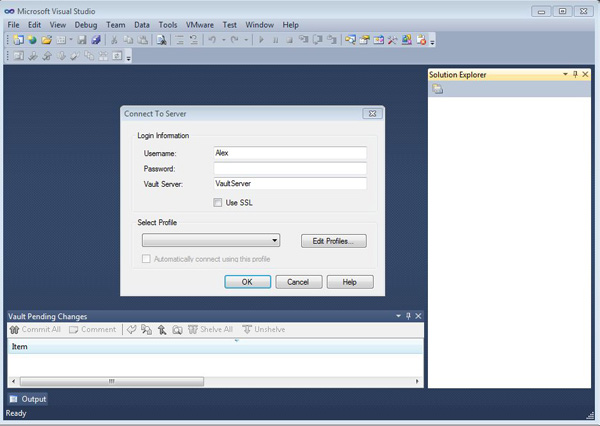
Task: Click the Password input field
Action: [x=290, y=169]
